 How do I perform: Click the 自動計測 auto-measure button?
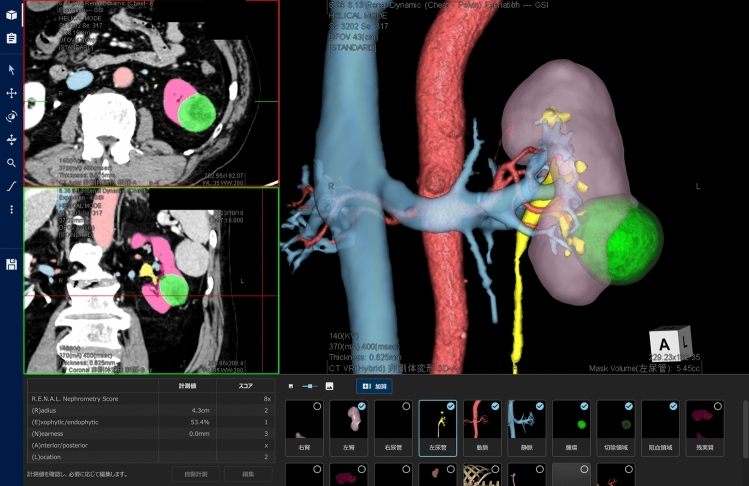(x=196, y=474)
